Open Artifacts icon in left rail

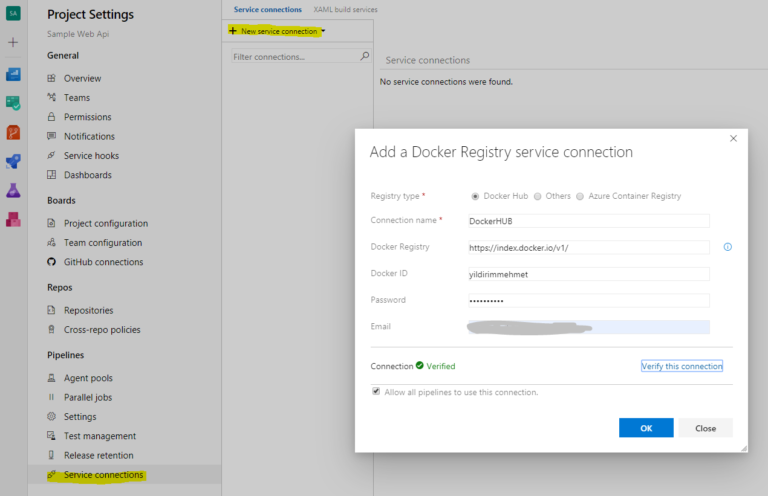coord(13,219)
